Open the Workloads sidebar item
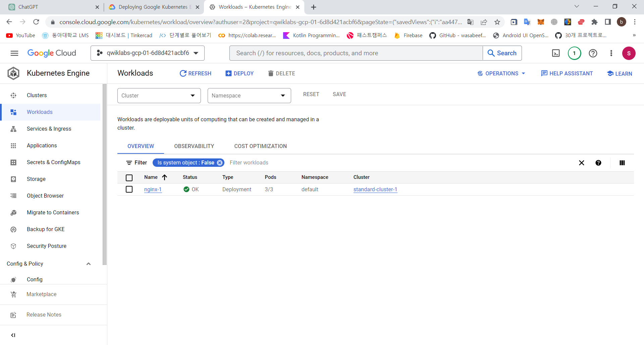This screenshot has height=345, width=644. (x=51, y=112)
